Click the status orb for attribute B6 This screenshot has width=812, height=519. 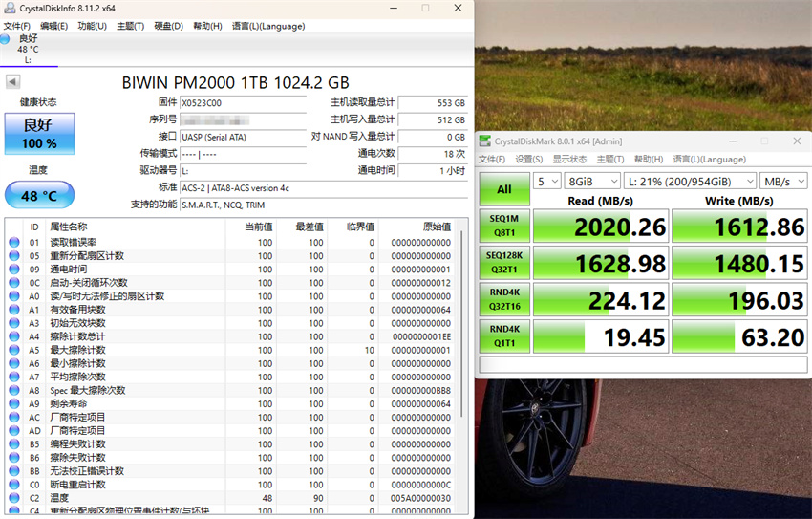tap(14, 458)
